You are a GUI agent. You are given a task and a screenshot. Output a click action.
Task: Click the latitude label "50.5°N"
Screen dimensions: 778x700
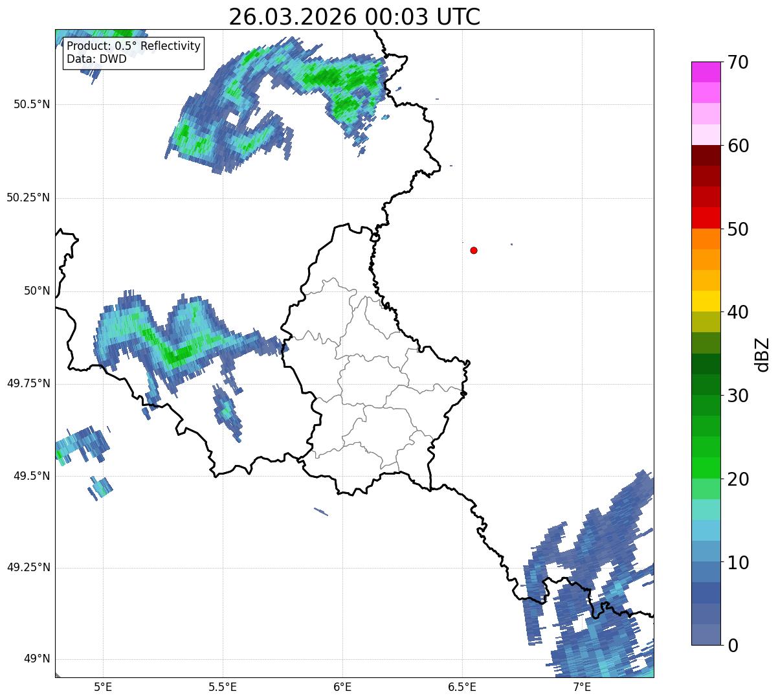click(32, 105)
